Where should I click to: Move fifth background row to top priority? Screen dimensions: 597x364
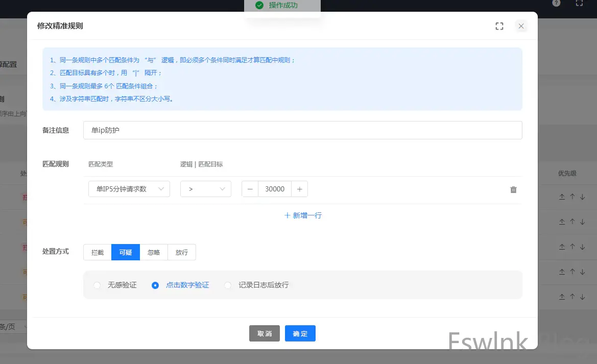pyautogui.click(x=562, y=297)
